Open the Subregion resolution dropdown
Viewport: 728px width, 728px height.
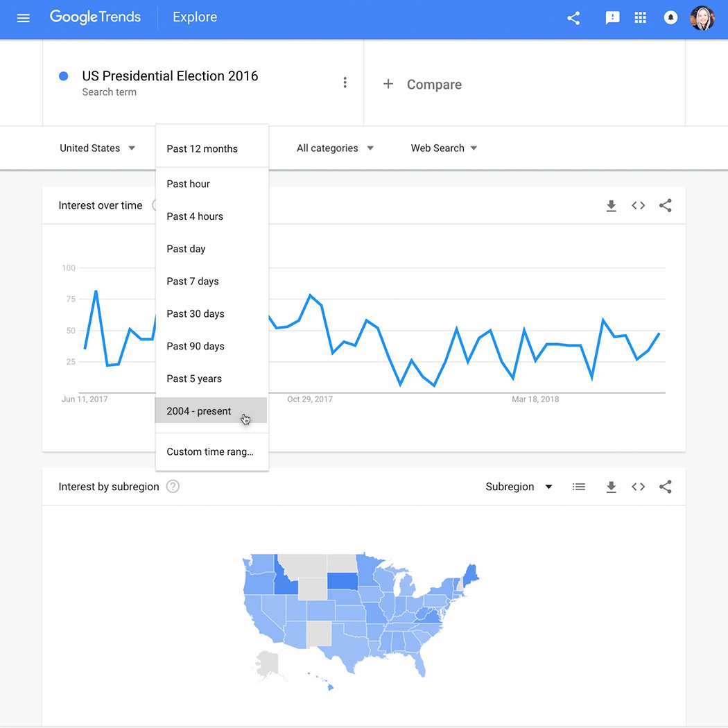click(x=519, y=487)
